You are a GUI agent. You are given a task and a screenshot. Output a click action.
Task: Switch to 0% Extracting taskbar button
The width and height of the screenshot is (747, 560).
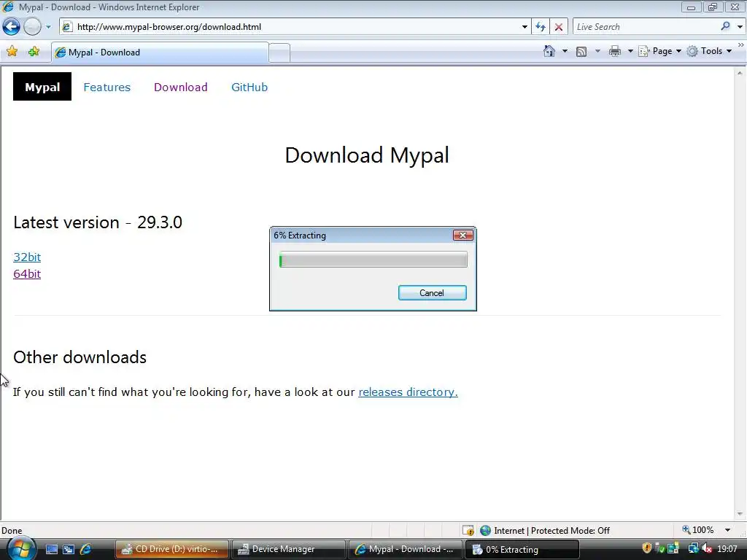(522, 549)
